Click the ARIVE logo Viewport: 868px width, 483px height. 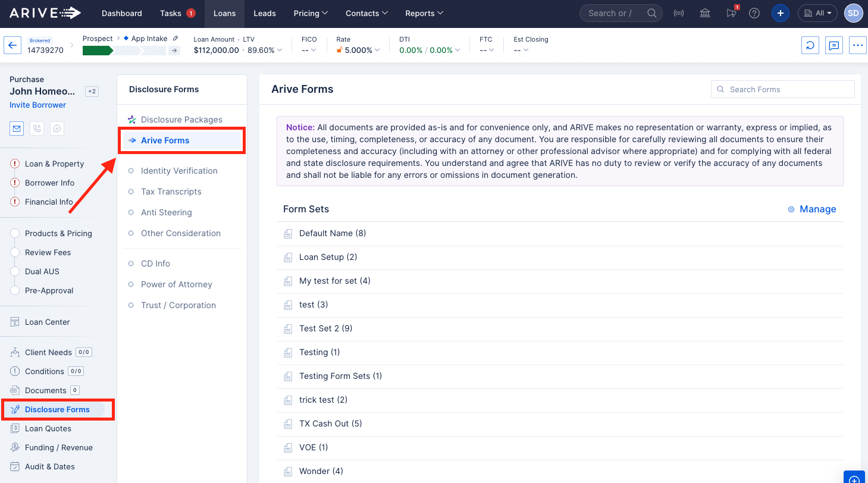coord(45,12)
